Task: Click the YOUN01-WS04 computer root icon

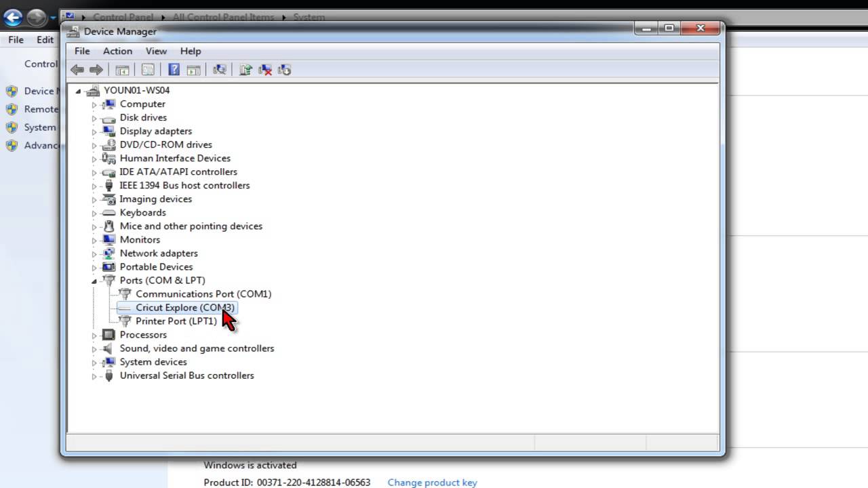Action: click(x=94, y=90)
